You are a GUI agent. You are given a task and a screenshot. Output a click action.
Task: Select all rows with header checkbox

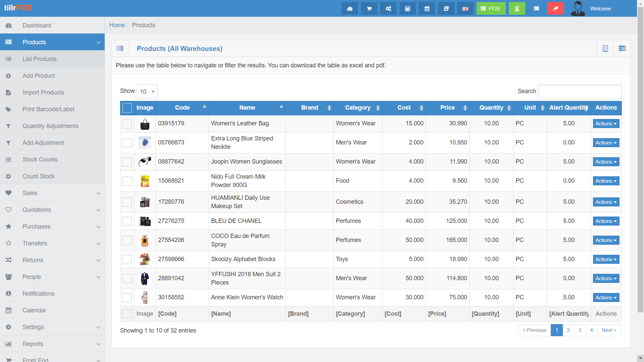tap(127, 108)
